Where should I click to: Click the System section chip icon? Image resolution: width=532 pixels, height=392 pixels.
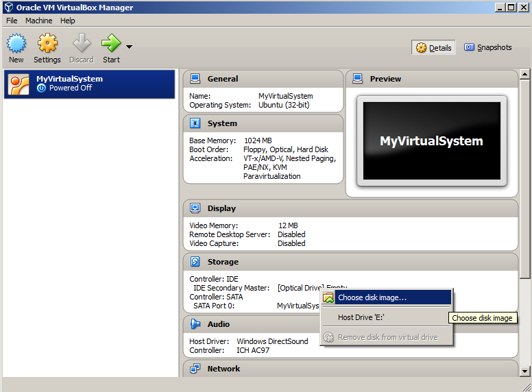(x=195, y=123)
